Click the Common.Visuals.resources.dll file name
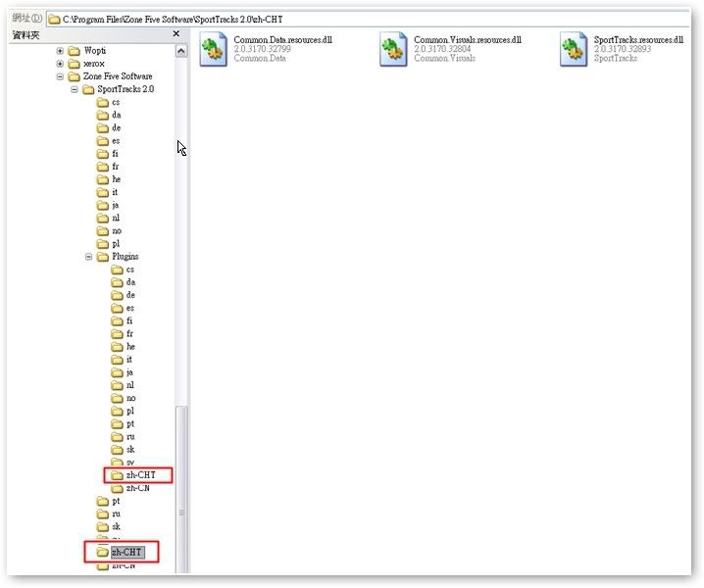The height and width of the screenshot is (588, 704). tap(468, 40)
